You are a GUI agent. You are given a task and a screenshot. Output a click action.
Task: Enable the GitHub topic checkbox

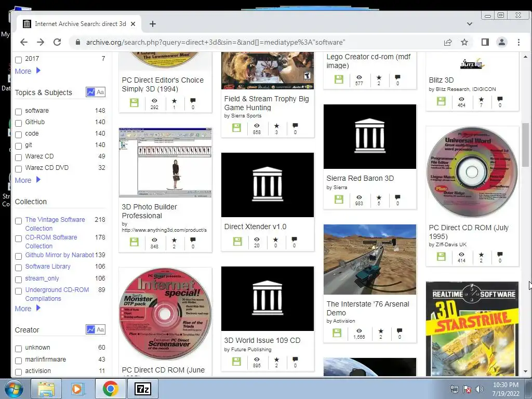[x=19, y=123]
